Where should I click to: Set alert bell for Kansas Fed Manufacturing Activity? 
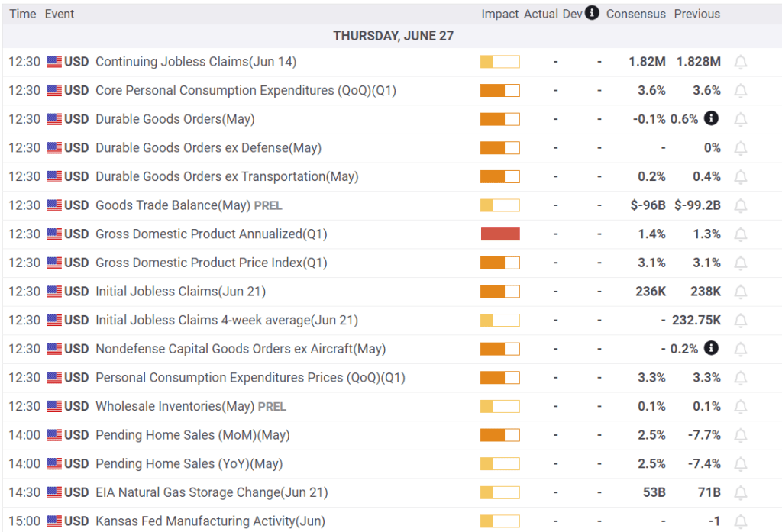(x=741, y=521)
